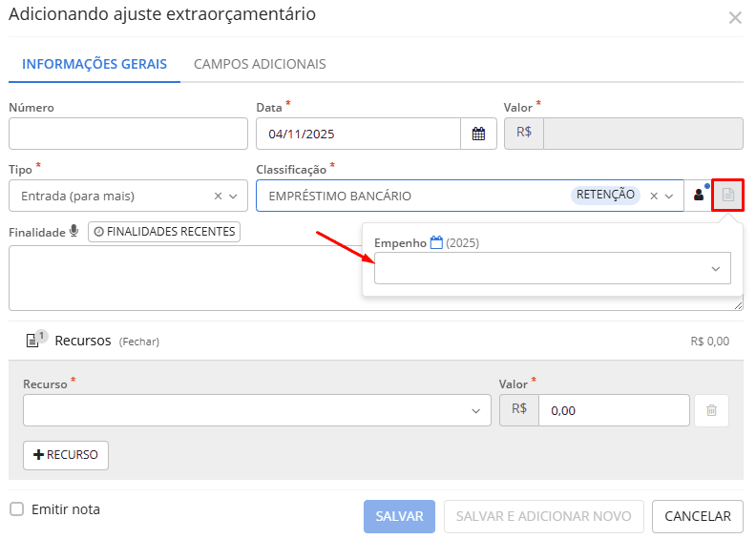Viewport: 756px width, 539px height.
Task: Click the calendar icon next to Empenho
Action: (x=436, y=243)
